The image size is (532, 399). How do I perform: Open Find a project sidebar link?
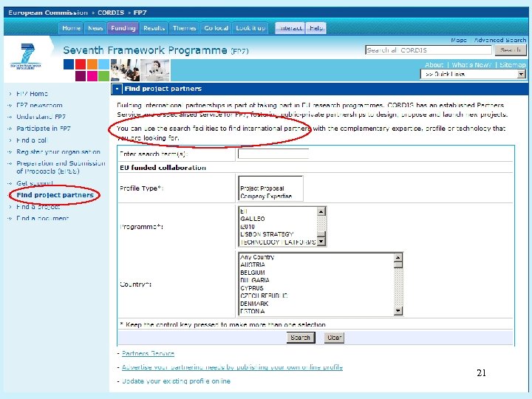click(38, 207)
